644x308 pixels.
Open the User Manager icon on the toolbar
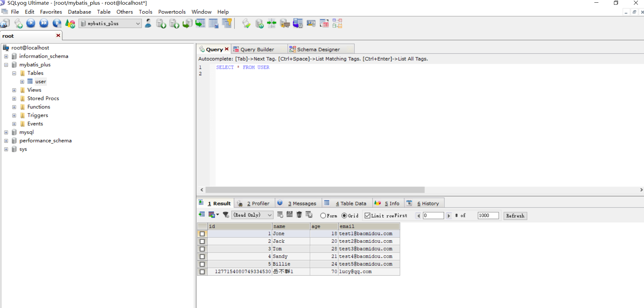[148, 23]
